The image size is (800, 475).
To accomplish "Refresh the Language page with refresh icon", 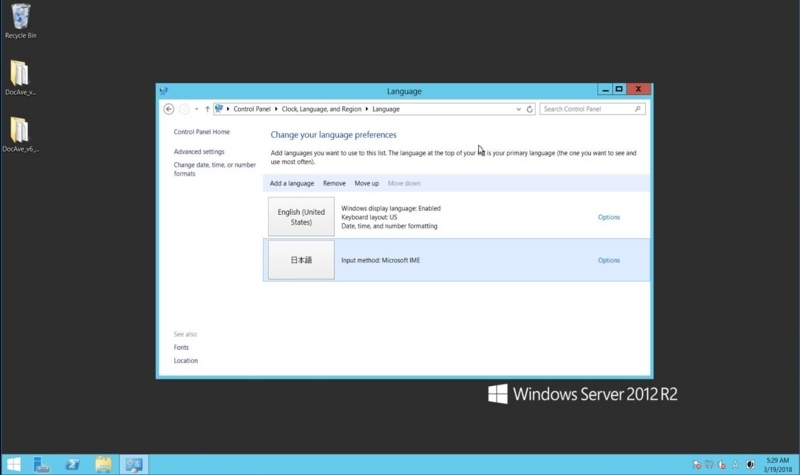I will click(x=530, y=109).
